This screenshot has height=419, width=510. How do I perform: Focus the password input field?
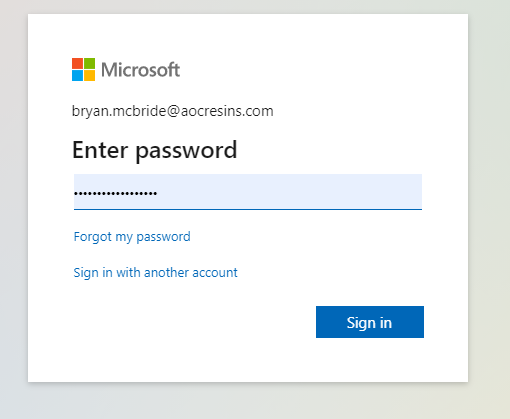pos(248,192)
